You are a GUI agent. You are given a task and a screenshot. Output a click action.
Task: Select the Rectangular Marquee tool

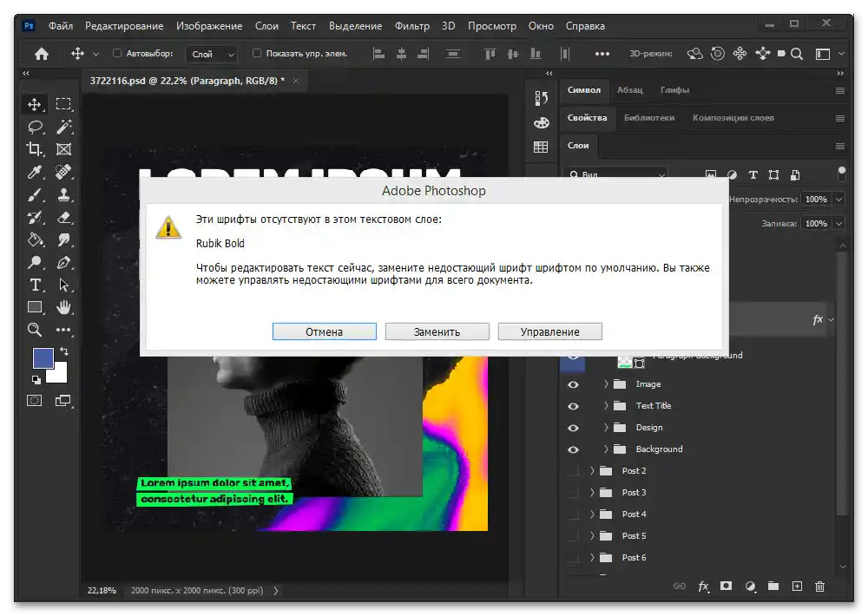[x=63, y=104]
